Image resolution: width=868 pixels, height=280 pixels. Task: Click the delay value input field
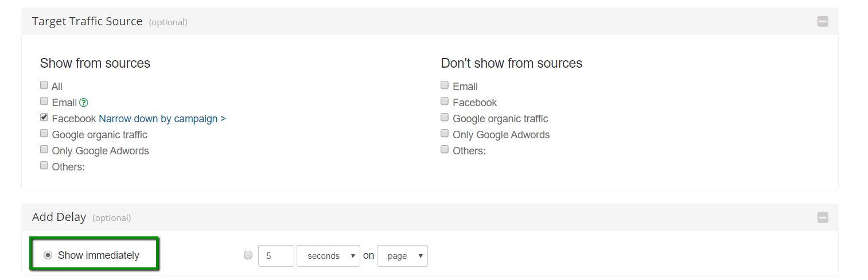pos(276,256)
